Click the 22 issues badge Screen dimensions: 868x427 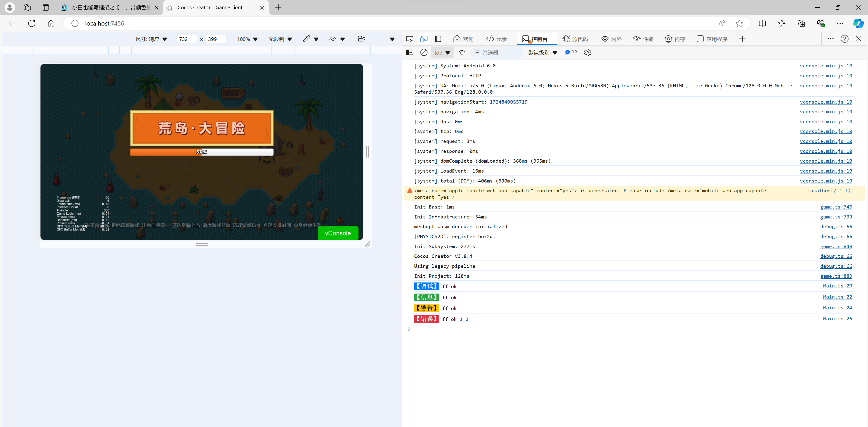coord(571,52)
